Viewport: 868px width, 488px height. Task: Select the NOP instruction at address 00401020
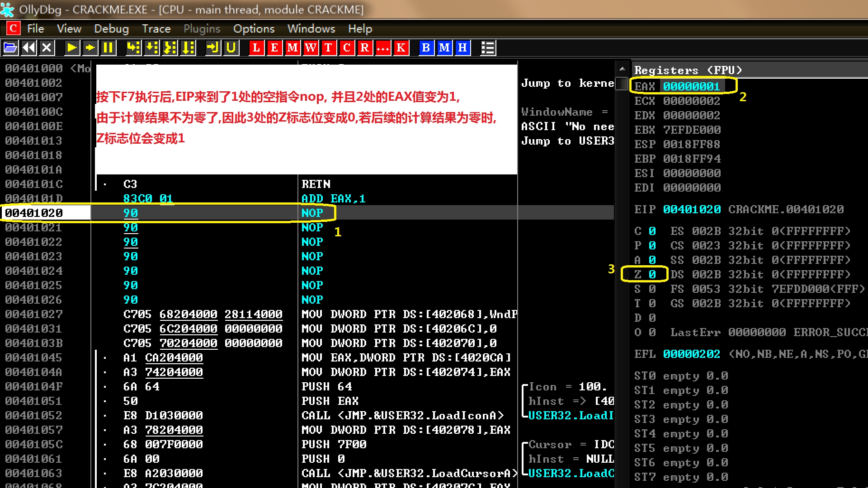(312, 213)
